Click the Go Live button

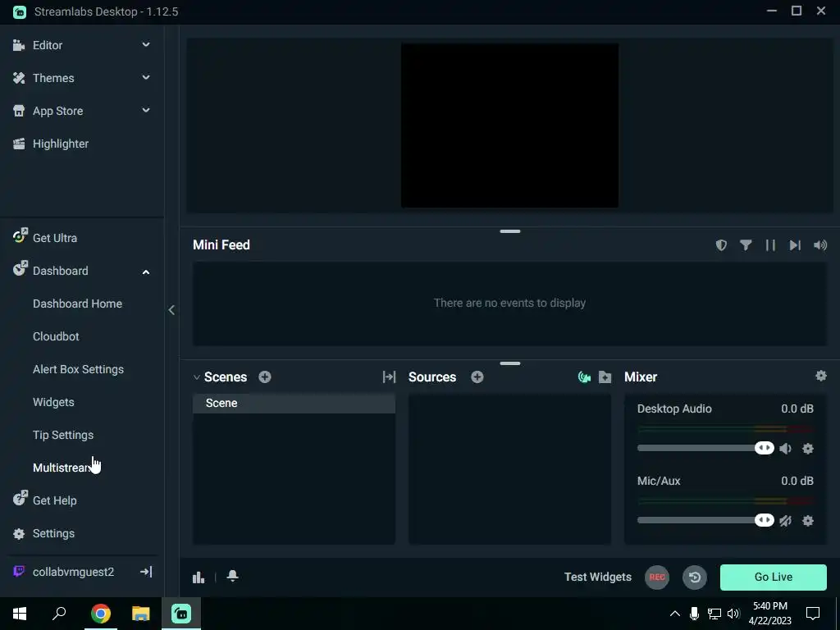point(773,577)
